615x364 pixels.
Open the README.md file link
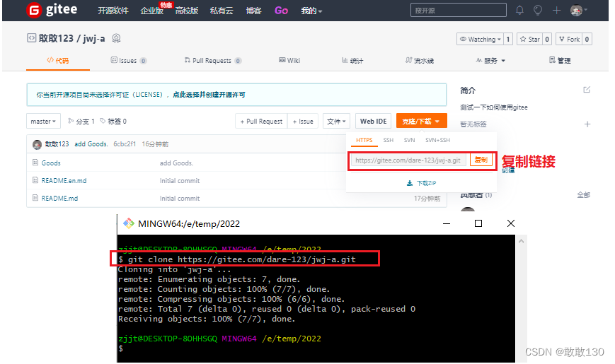pos(59,199)
